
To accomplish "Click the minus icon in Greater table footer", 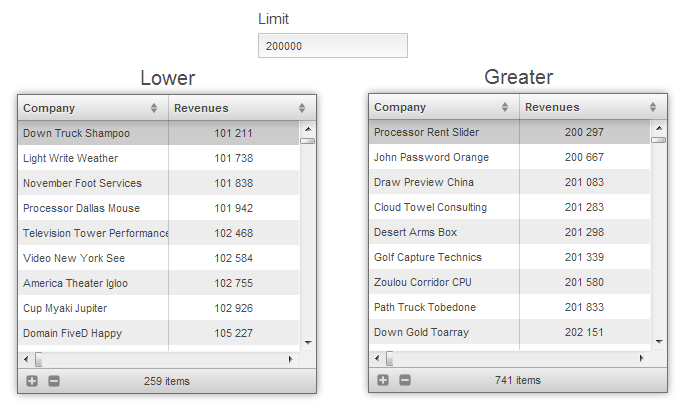I will coord(405,380).
